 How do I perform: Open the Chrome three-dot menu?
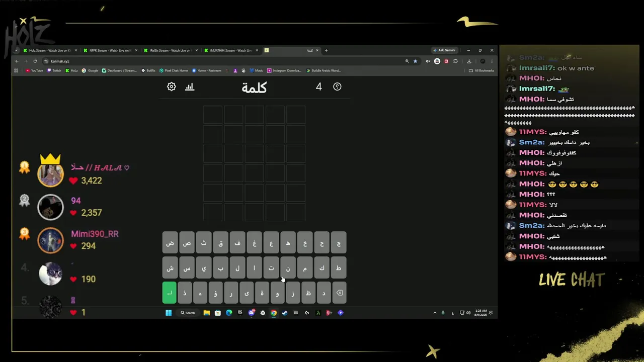click(492, 61)
